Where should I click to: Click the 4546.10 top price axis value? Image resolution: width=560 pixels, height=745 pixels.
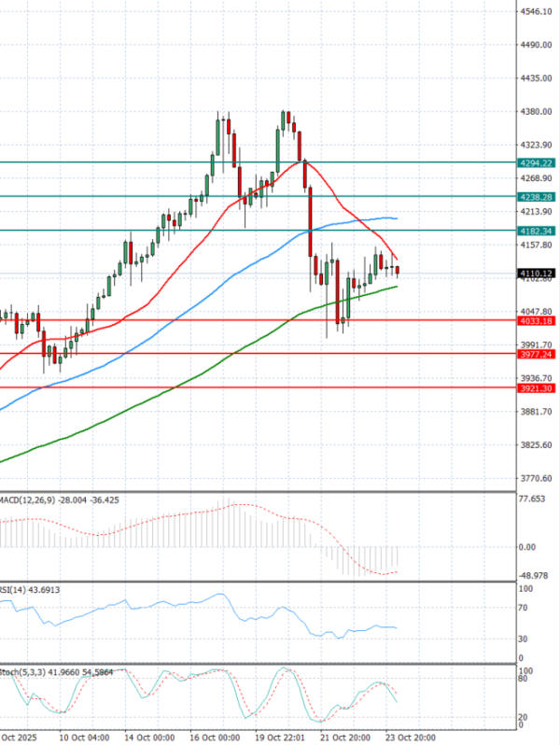[x=536, y=12]
